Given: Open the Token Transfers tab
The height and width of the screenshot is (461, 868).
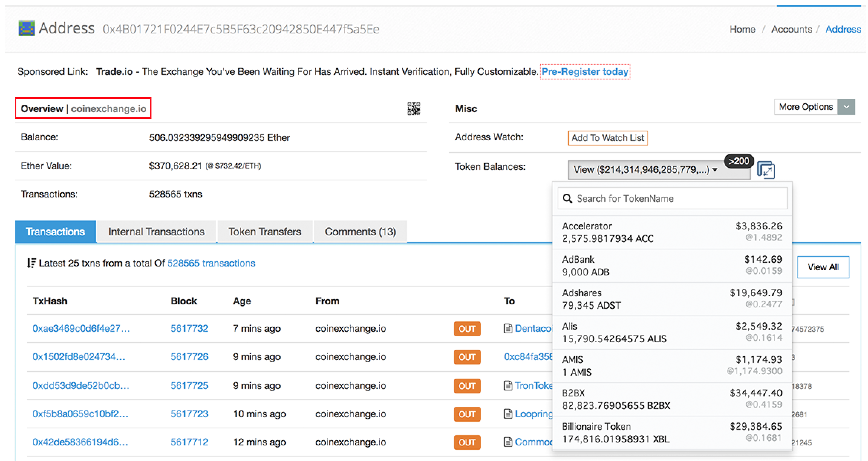Looking at the screenshot, I should click(x=265, y=232).
